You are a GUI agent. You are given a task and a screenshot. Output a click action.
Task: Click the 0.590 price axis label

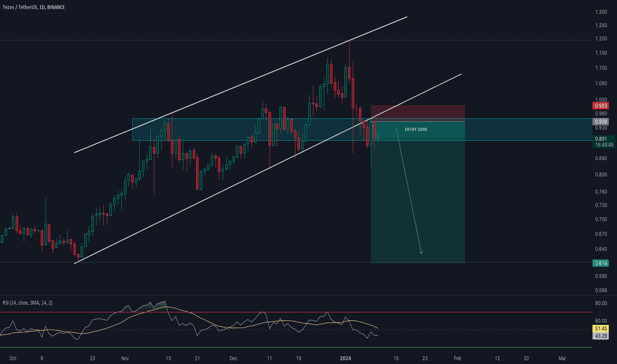(601, 276)
